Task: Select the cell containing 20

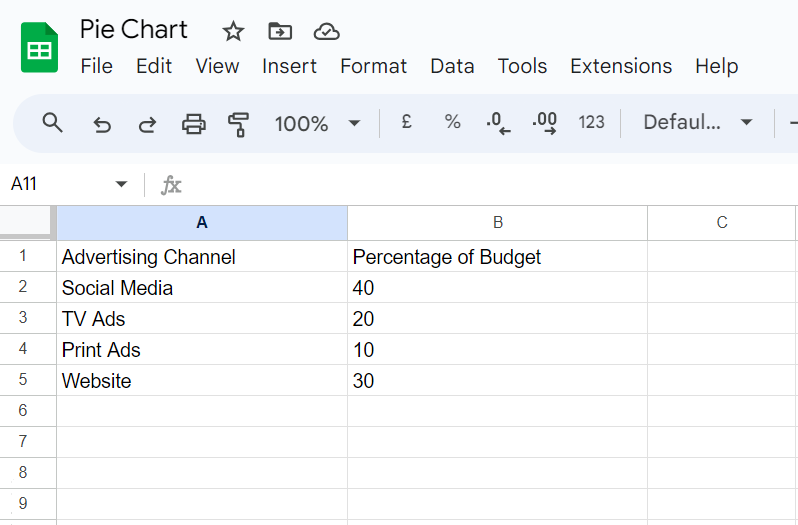Action: pos(497,318)
